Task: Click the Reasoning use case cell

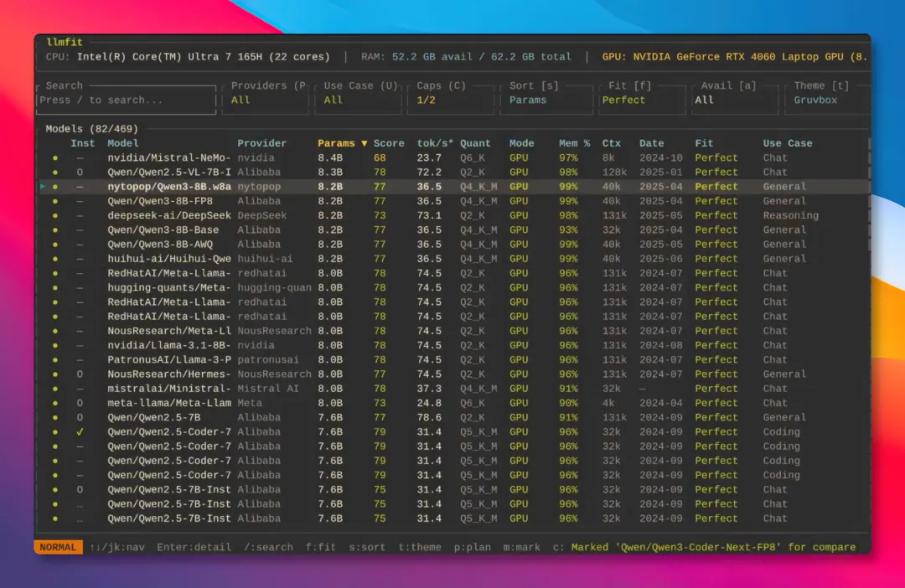Action: click(x=790, y=215)
